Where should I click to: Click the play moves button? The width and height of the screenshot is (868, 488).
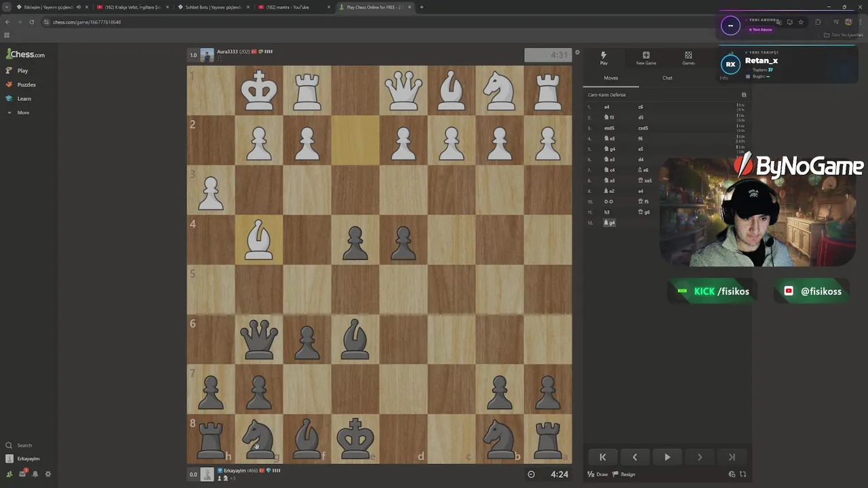coord(667,457)
